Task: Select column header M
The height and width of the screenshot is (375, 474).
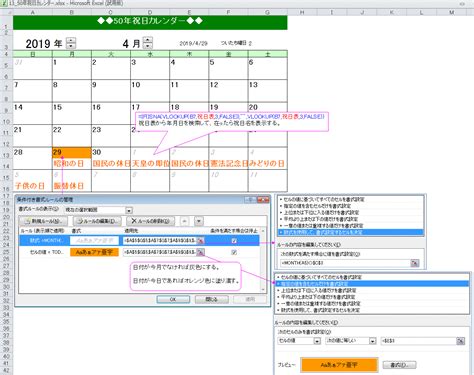Action: coord(452,12)
